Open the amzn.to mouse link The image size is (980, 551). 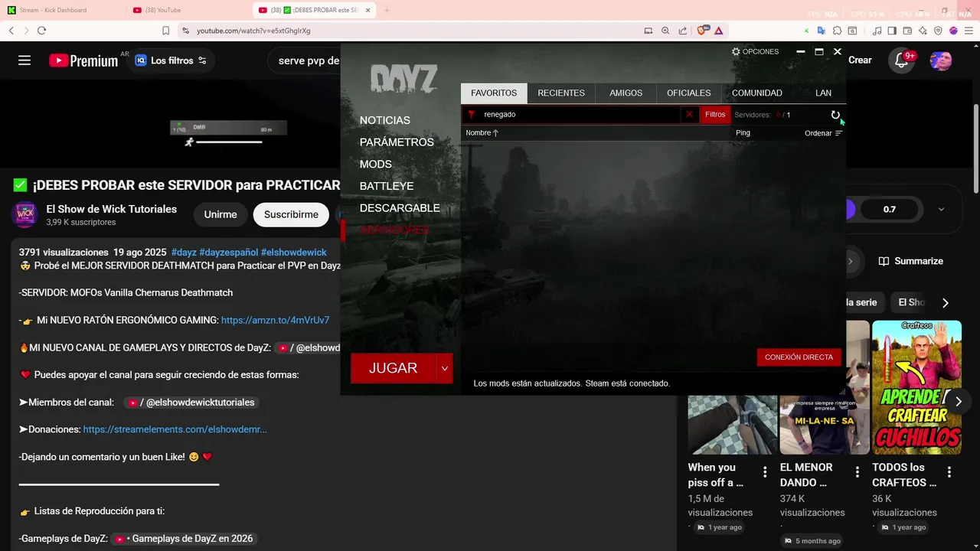[x=276, y=320]
